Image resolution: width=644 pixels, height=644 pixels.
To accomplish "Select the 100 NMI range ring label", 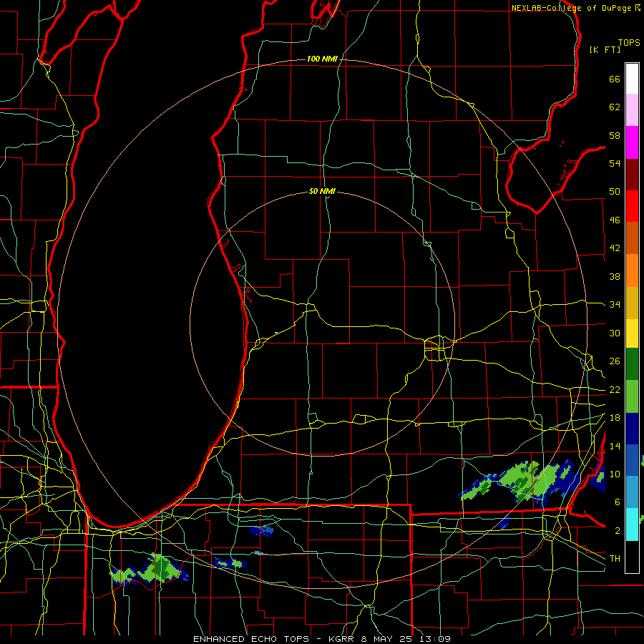I will 322,59.
